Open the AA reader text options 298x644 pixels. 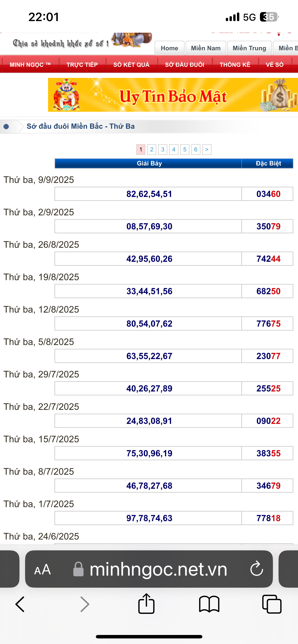(x=42, y=570)
